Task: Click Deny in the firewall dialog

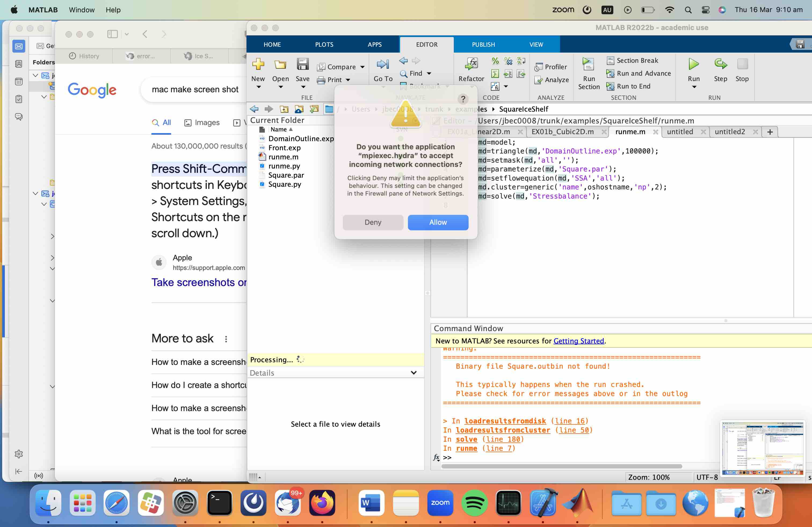Action: coord(372,222)
